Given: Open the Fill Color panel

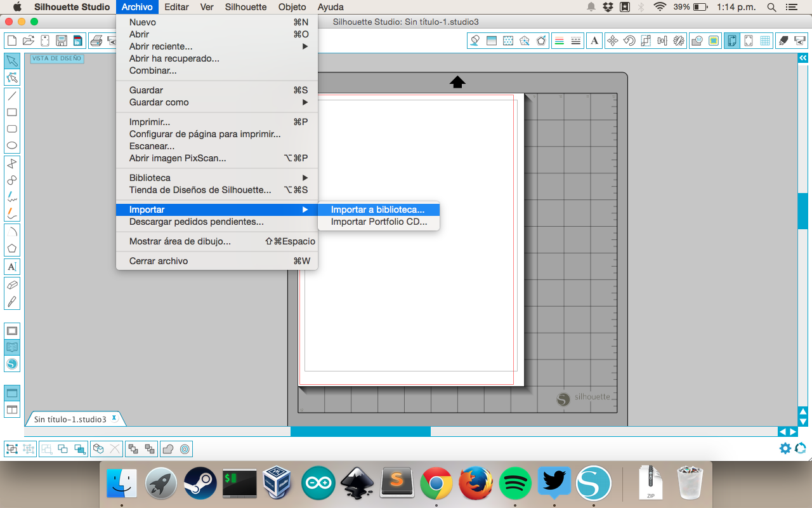Looking at the screenshot, I should click(475, 41).
